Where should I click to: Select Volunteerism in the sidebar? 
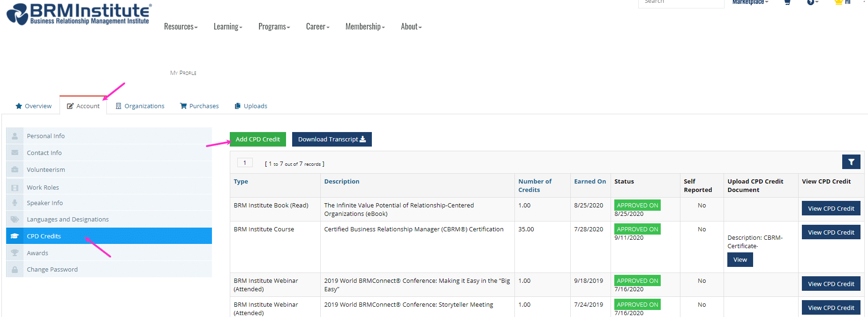click(109, 170)
